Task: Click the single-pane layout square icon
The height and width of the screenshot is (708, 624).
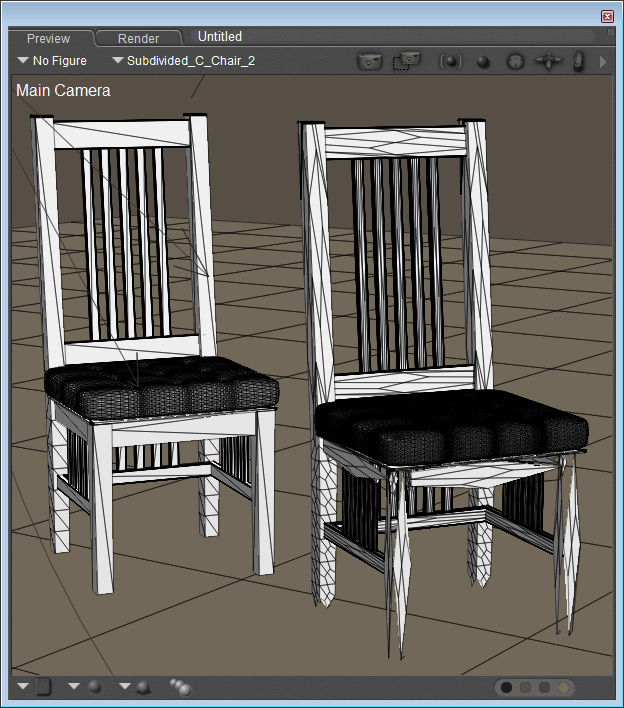Action: point(43,687)
